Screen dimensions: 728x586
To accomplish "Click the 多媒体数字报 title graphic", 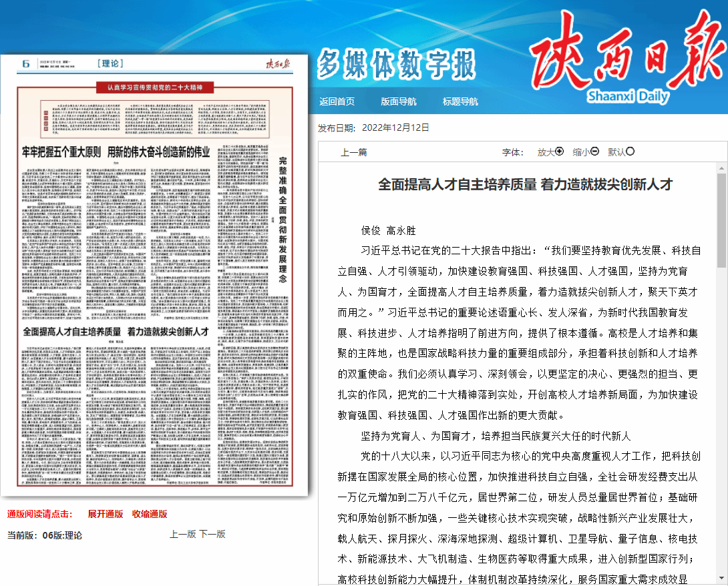I will coord(396,65).
